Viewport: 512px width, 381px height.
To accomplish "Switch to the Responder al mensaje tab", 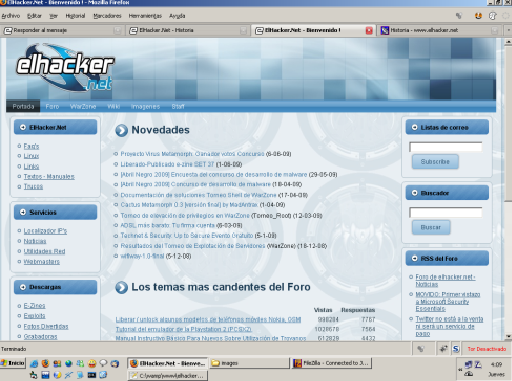I will point(63,30).
